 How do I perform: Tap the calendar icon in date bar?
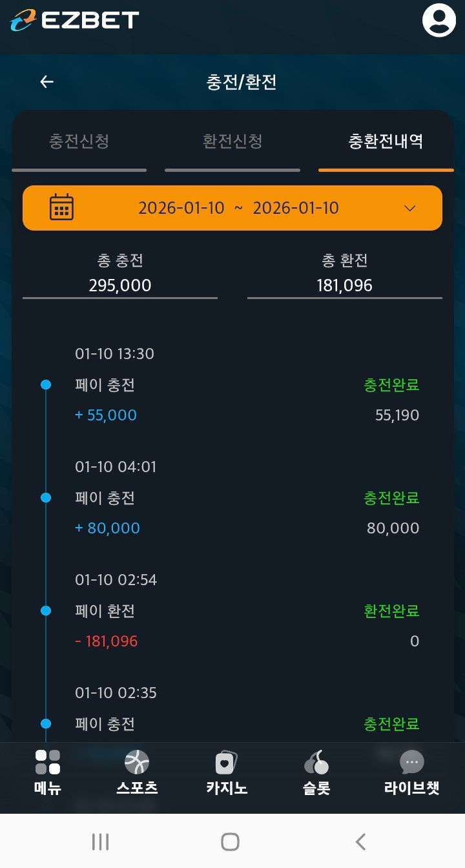pyautogui.click(x=61, y=208)
